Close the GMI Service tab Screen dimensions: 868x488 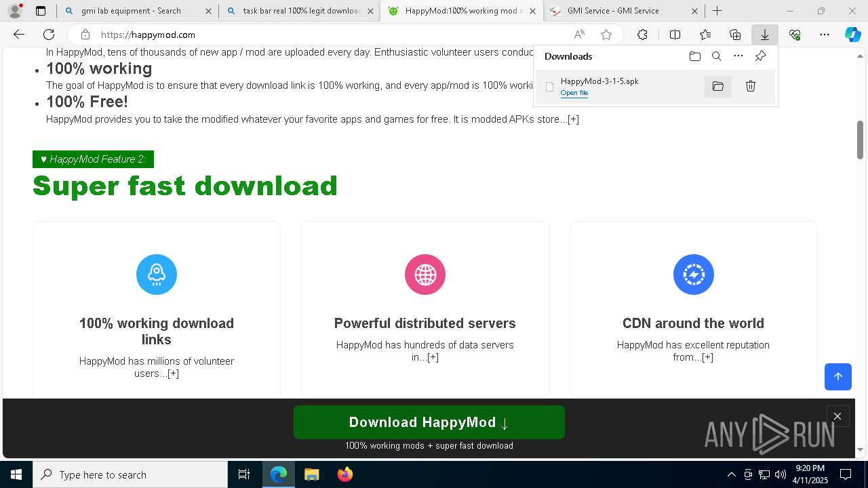694,11
